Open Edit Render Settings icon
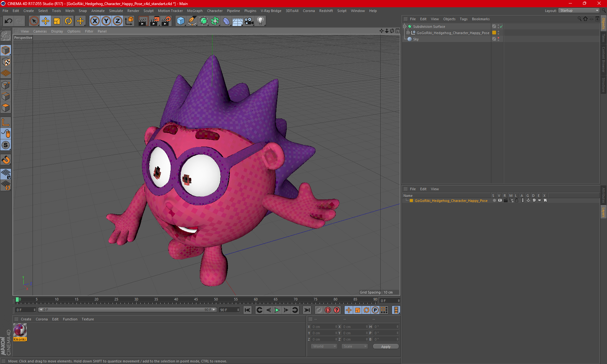 [166, 21]
